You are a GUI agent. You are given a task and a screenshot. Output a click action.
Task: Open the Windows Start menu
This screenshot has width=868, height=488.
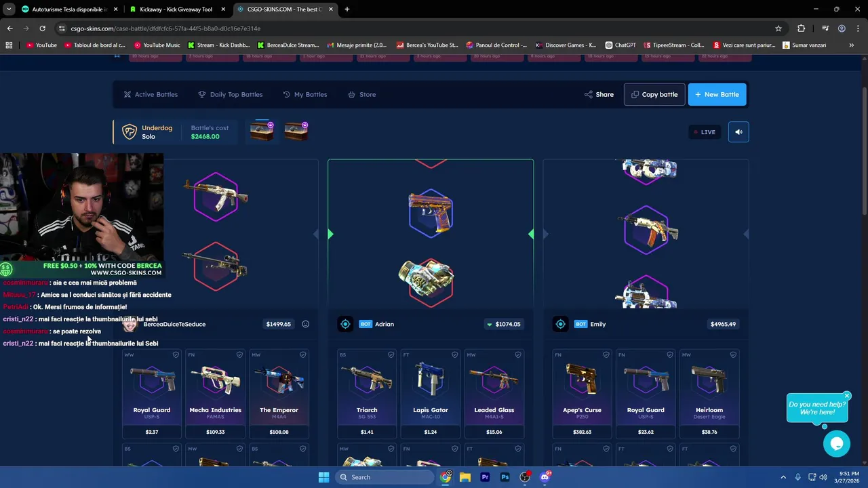pyautogui.click(x=323, y=477)
